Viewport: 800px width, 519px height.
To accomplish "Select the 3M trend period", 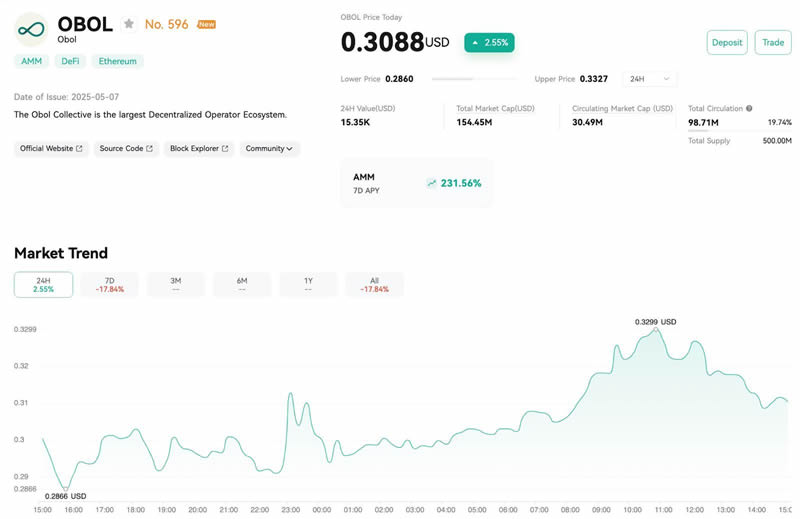I will tap(176, 285).
